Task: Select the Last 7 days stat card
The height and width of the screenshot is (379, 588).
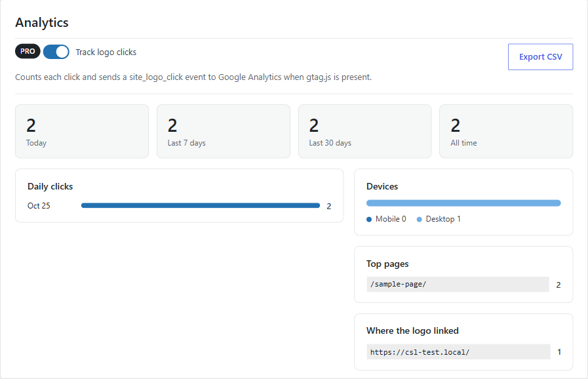Action: click(224, 131)
